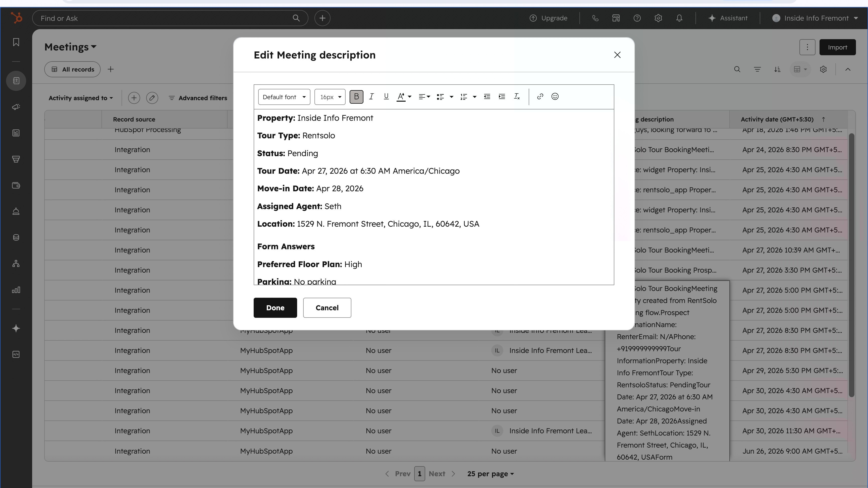
Task: Open the table view layout switcher
Action: pyautogui.click(x=800, y=69)
